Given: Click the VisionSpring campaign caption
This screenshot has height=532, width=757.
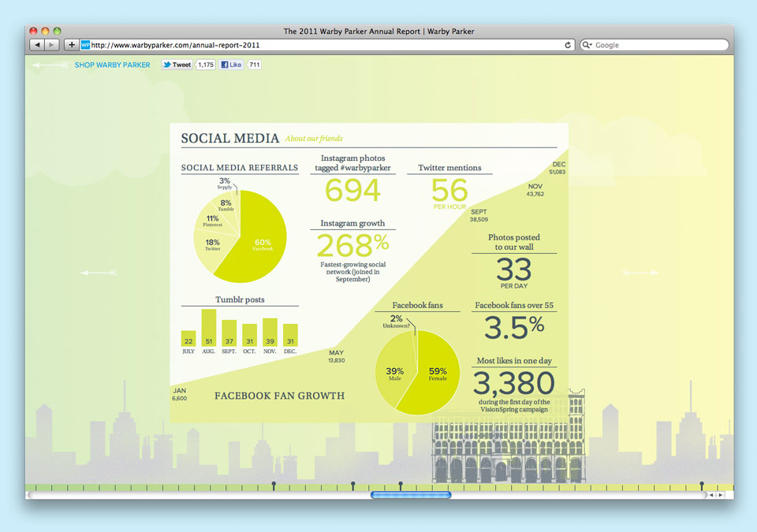Looking at the screenshot, I should [514, 406].
